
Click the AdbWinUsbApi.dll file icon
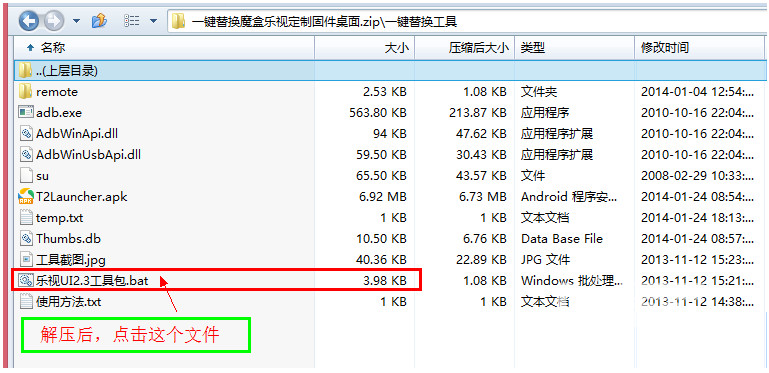pos(26,154)
